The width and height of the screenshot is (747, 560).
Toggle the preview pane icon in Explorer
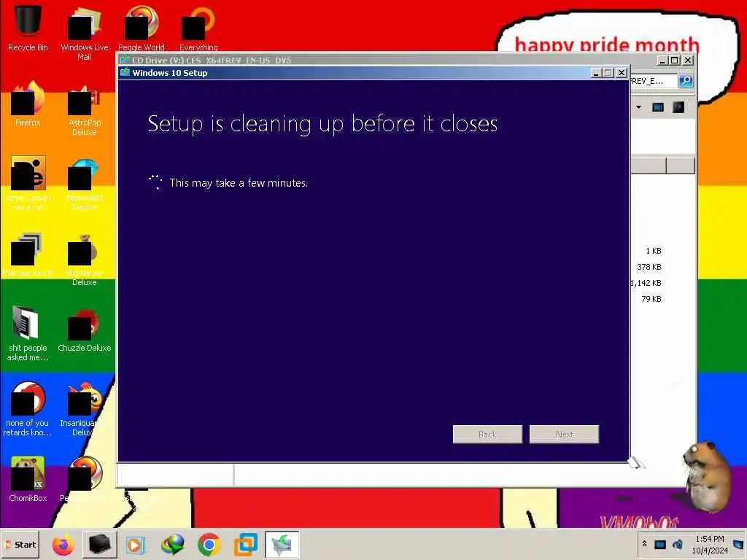click(658, 108)
